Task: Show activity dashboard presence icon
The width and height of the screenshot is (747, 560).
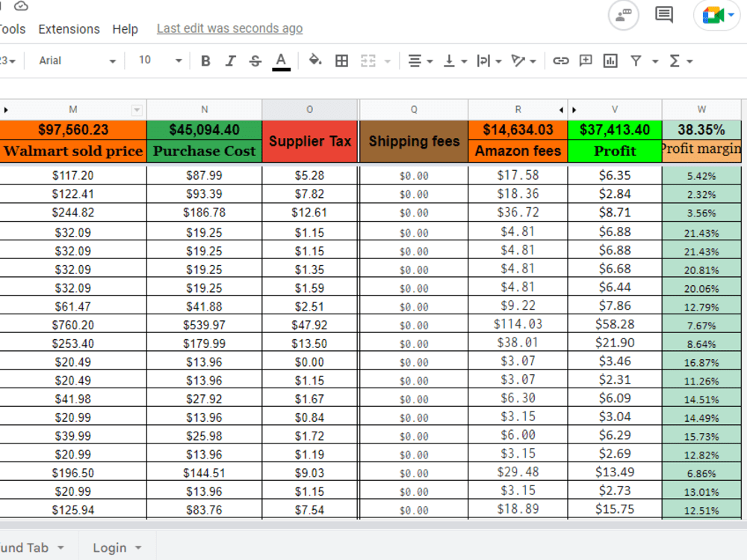Action: coord(623,15)
